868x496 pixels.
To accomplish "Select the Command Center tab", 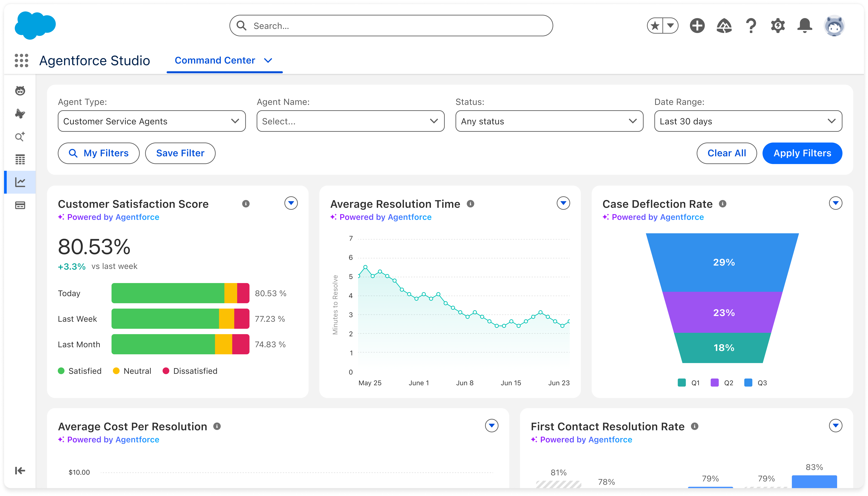I will pos(215,61).
